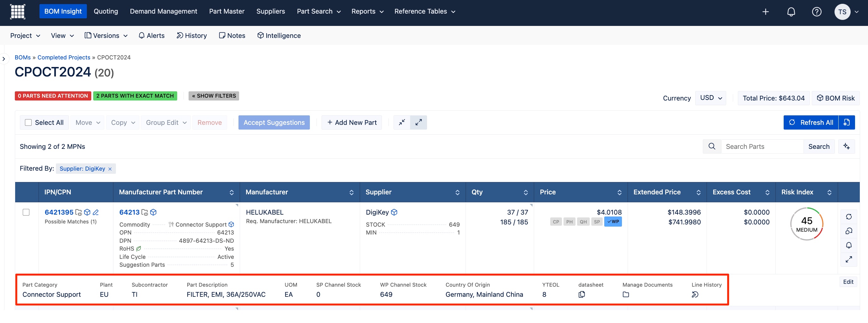The image size is (868, 323).
Task: Open the TS user avatar
Action: (x=842, y=12)
